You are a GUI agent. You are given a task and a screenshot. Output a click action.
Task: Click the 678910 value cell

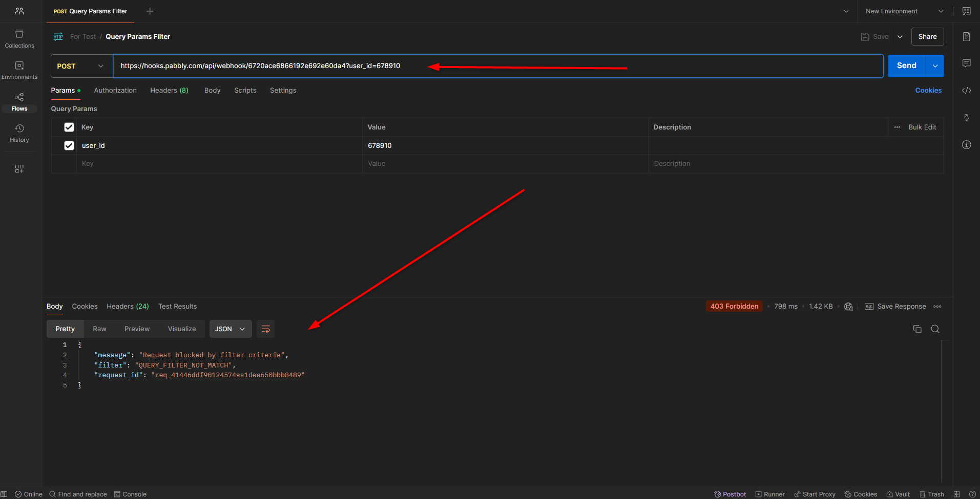click(x=505, y=146)
